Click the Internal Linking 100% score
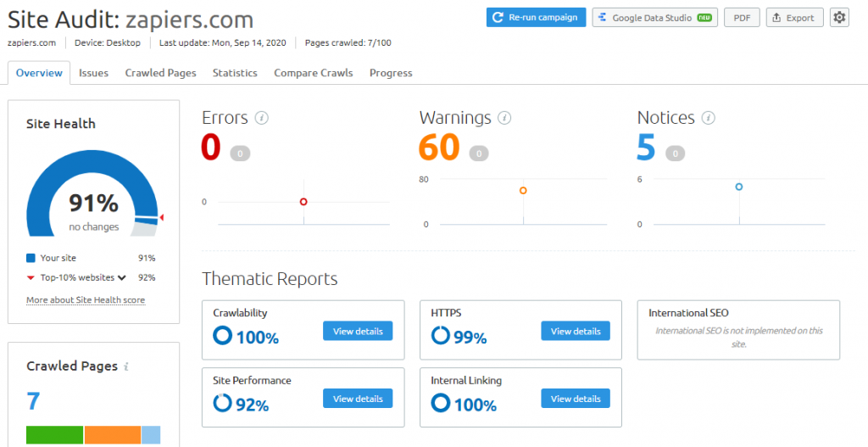This screenshot has height=447, width=868. [476, 405]
